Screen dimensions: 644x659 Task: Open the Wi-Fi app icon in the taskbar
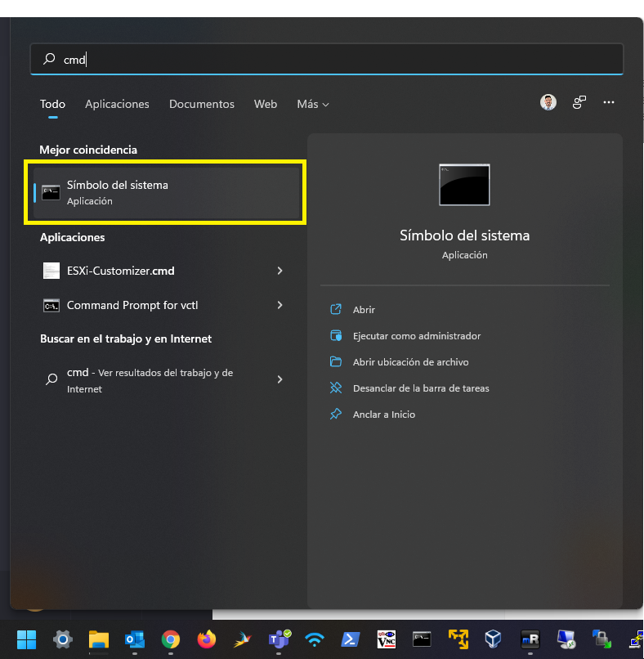[314, 639]
